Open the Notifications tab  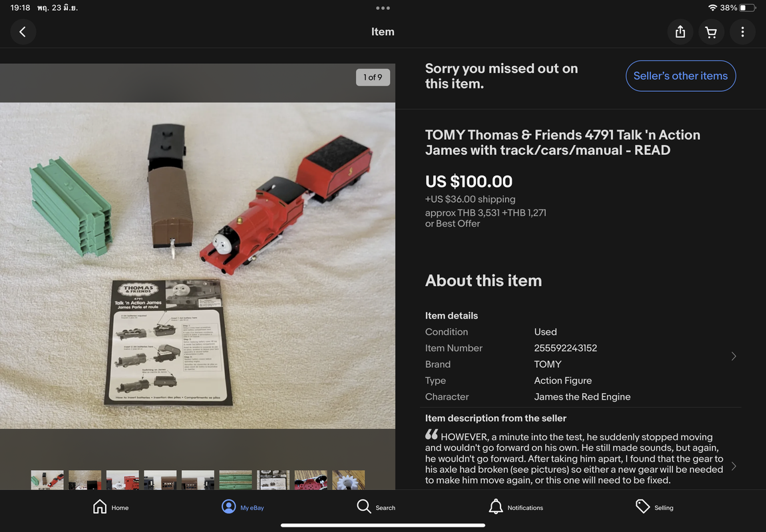[x=516, y=507]
